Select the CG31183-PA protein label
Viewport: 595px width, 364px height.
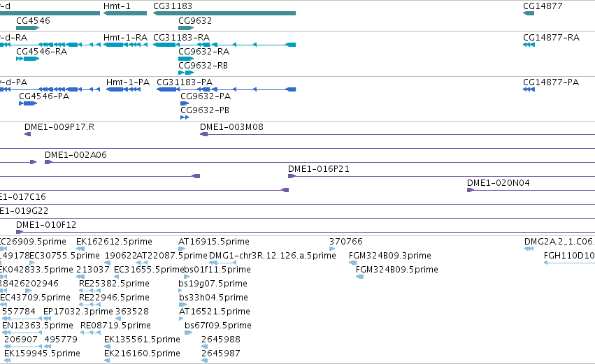tap(185, 82)
